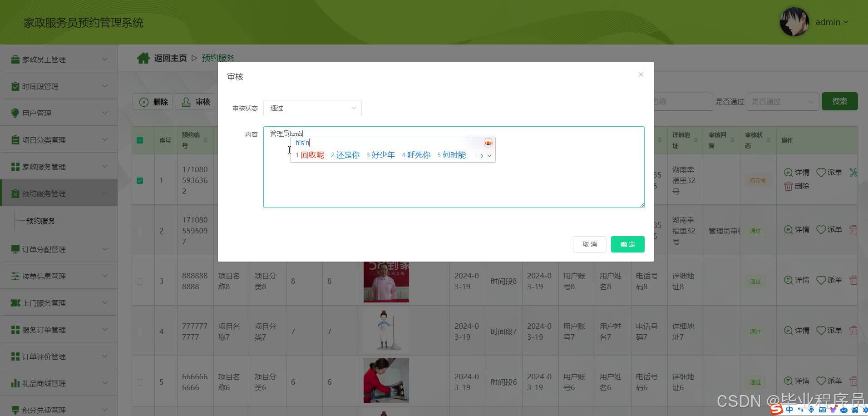
Task: Open 详情 icon for order 8888888888
Action: (x=788, y=280)
